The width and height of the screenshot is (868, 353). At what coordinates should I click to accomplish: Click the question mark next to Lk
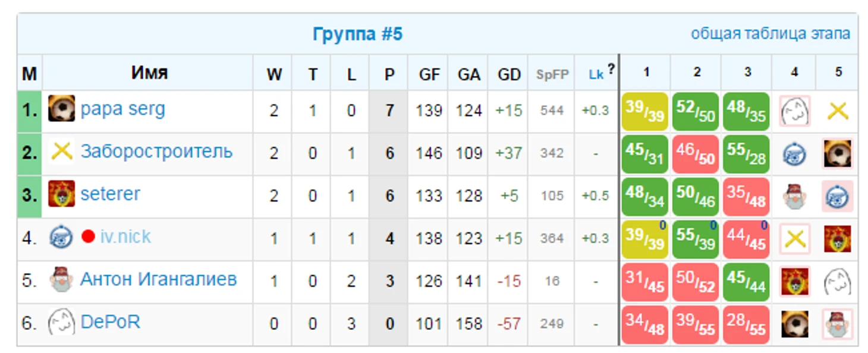point(611,69)
